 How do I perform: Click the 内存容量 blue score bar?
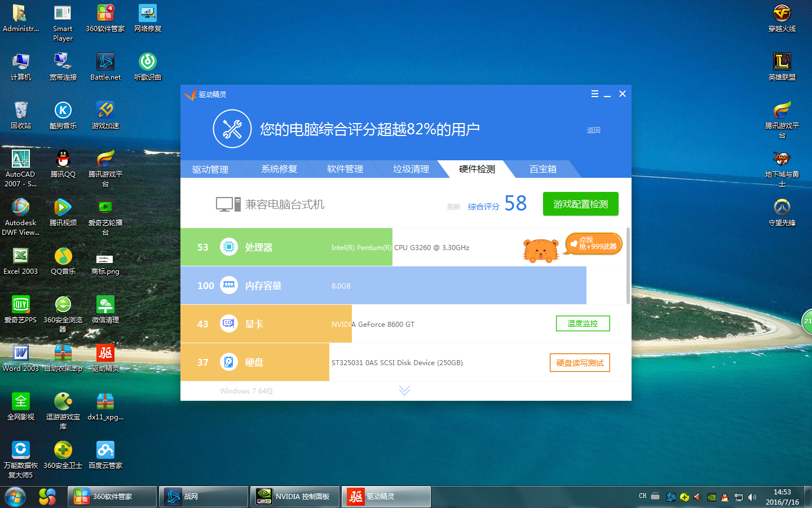[383, 286]
